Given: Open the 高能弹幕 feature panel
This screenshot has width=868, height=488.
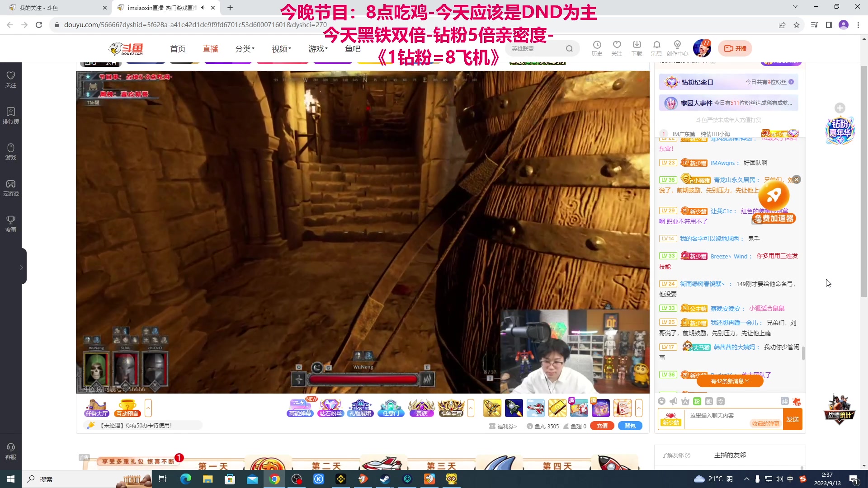Looking at the screenshot, I should coord(300,409).
